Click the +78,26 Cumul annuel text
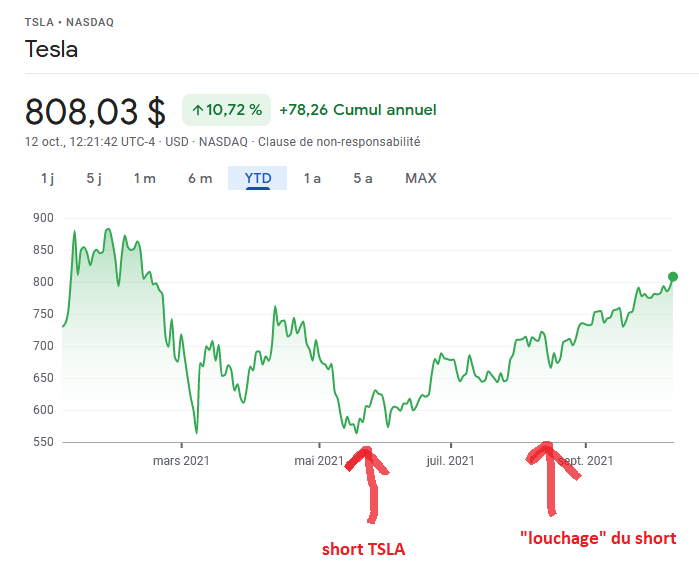The width and height of the screenshot is (699, 563). (x=358, y=110)
